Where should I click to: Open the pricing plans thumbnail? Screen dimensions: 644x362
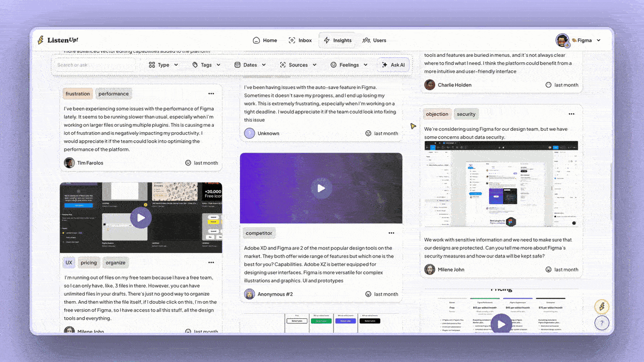(x=321, y=323)
